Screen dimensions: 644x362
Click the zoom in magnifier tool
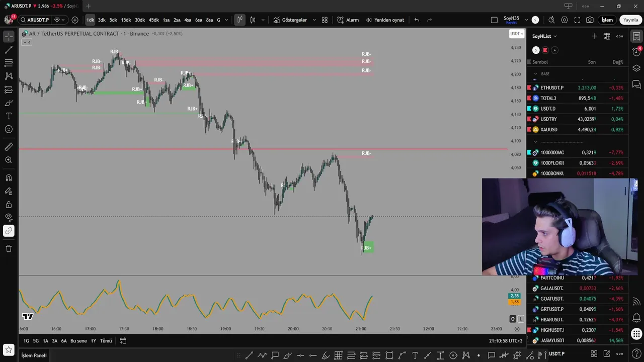9,160
